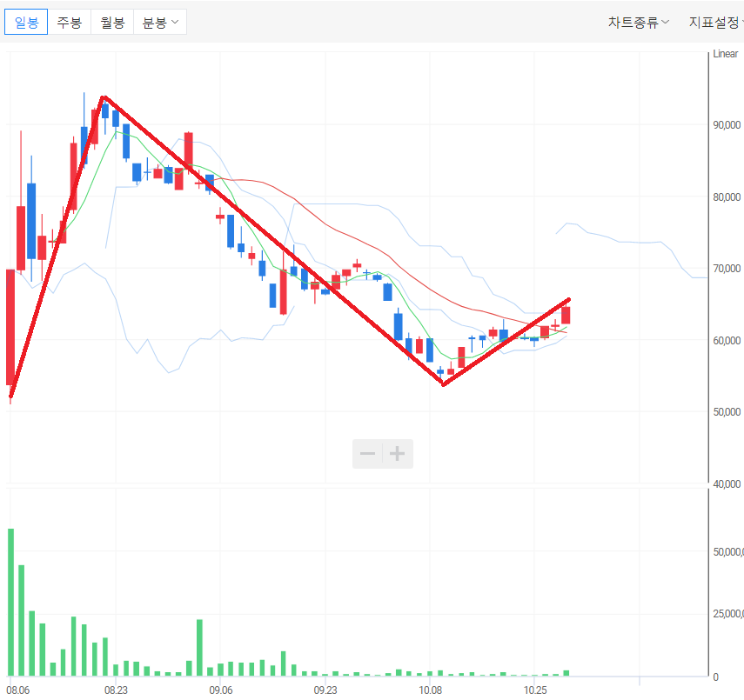Click the 60,000 price axis label
The width and height of the screenshot is (744, 700).
[727, 341]
